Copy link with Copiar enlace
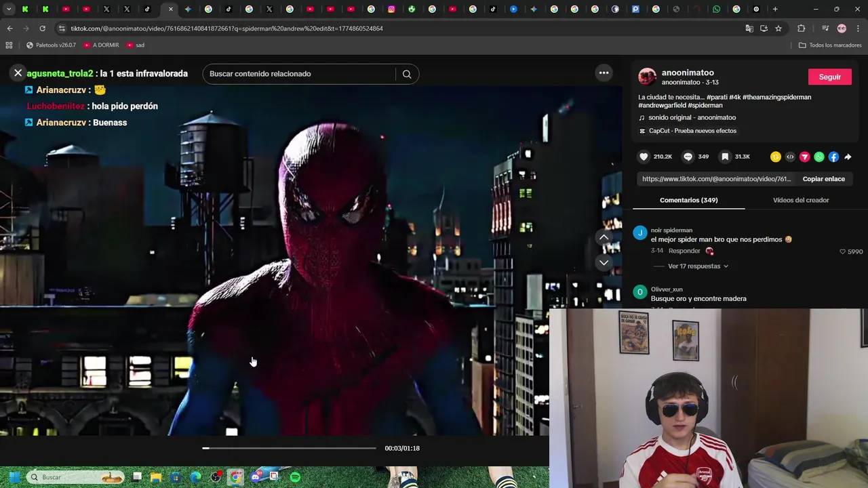 point(823,179)
